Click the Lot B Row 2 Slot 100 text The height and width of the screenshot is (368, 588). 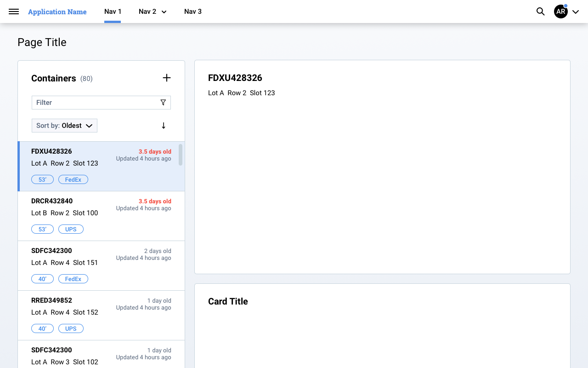coord(65,213)
